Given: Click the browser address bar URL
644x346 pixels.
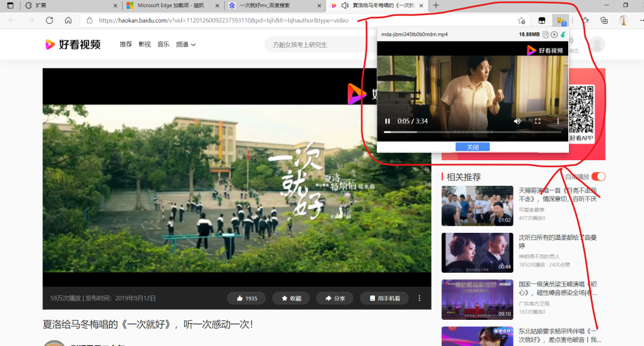Looking at the screenshot, I should click(x=224, y=20).
